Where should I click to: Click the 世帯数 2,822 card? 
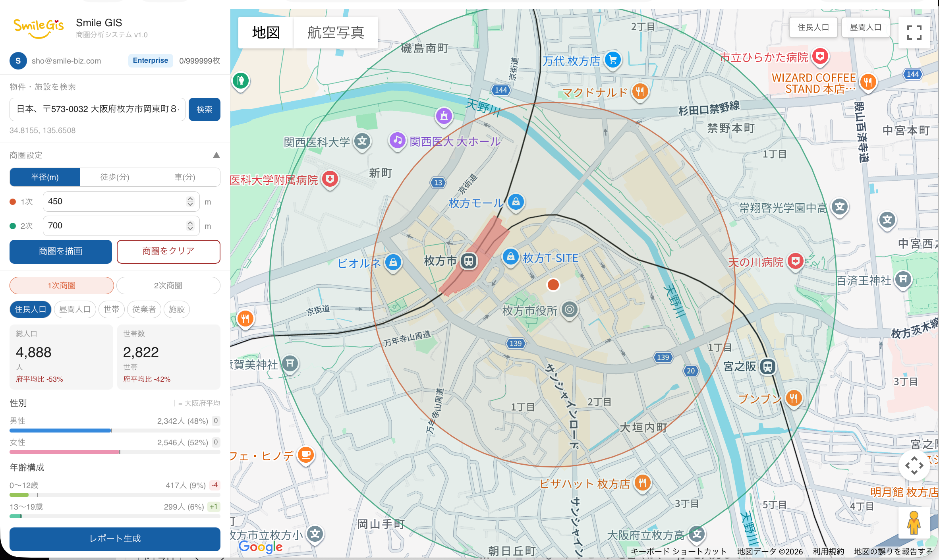pyautogui.click(x=169, y=357)
